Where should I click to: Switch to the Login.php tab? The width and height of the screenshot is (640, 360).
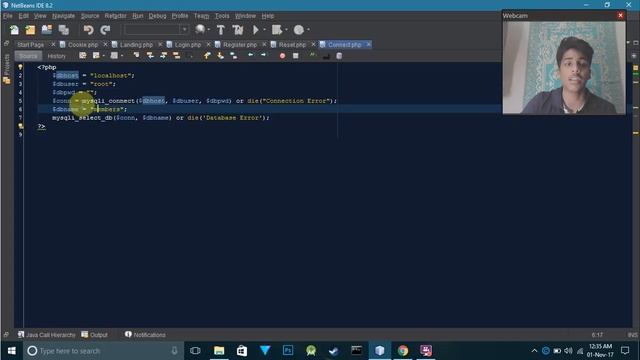188,44
